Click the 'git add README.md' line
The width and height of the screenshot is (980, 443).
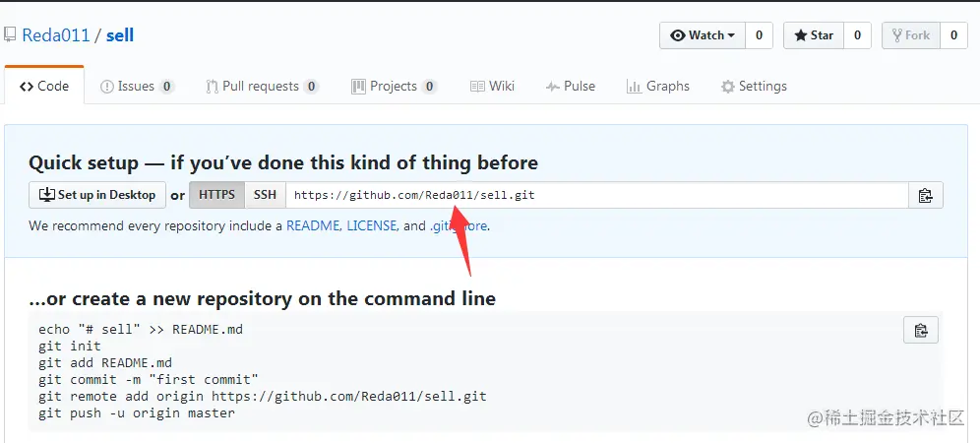(x=105, y=363)
